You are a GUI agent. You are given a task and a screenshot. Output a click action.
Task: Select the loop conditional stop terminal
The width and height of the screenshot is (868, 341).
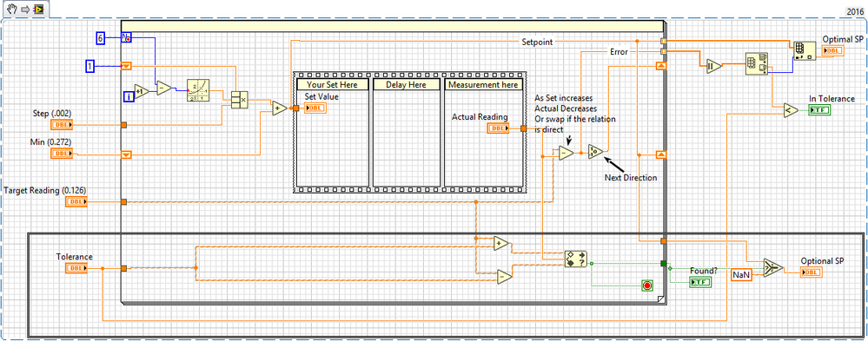pyautogui.click(x=646, y=285)
